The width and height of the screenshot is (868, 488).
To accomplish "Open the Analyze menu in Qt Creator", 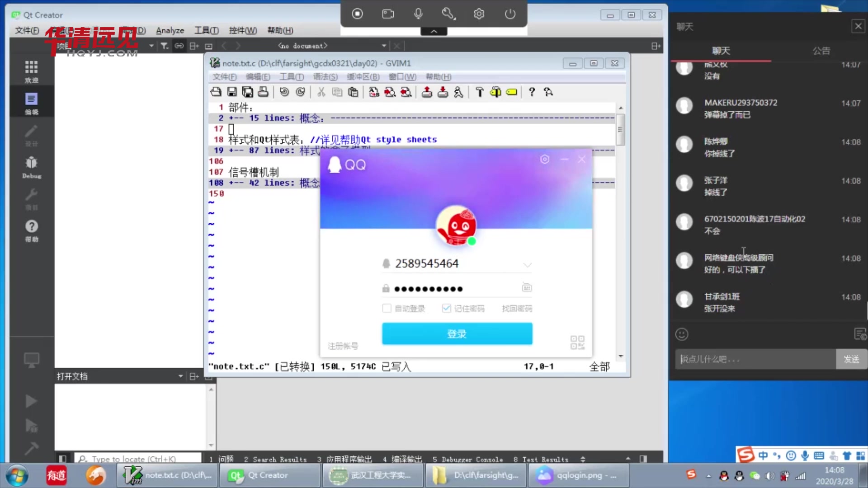I will click(170, 30).
